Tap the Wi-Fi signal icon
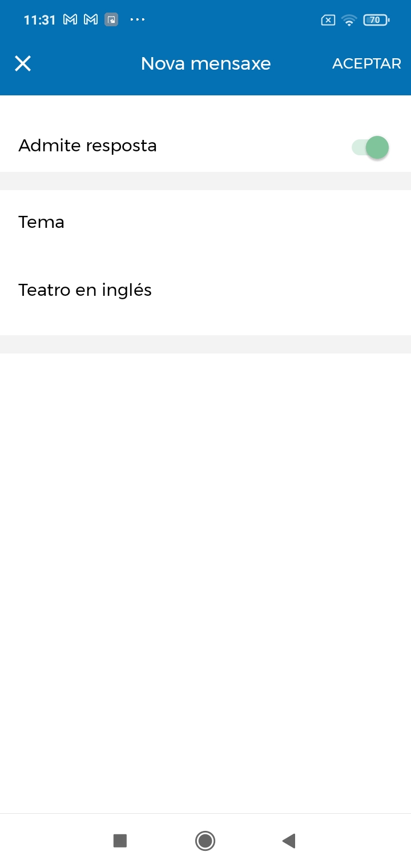Image resolution: width=411 pixels, height=868 pixels. coord(349,21)
